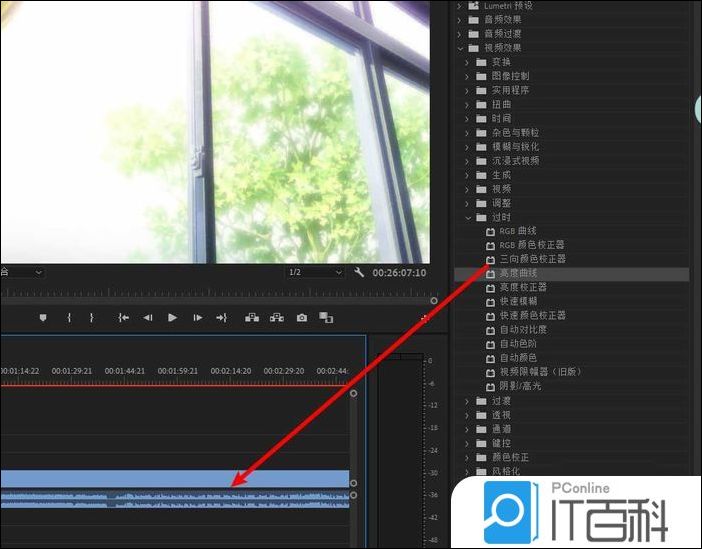Click the video preview in program monitor
Screen dimensions: 702x549
click(215, 132)
